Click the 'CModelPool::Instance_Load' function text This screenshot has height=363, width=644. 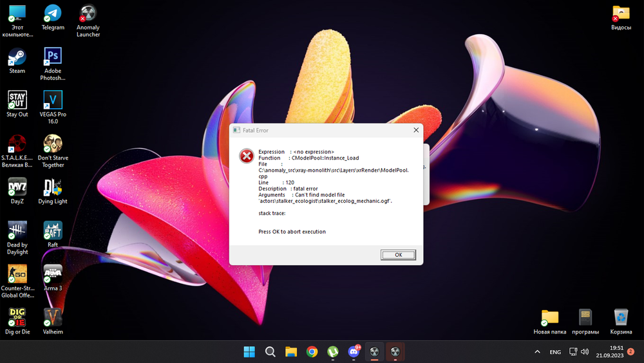click(325, 158)
